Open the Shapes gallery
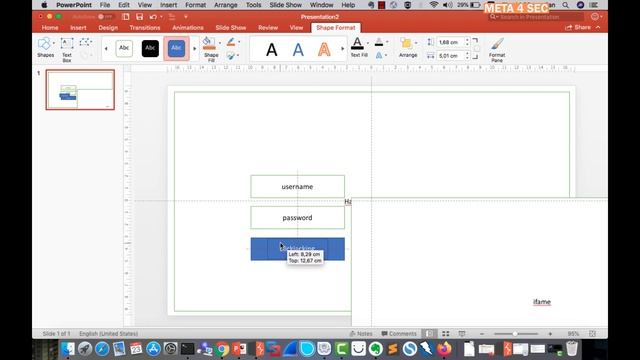Viewport: 640px width, 360px height. point(45,48)
